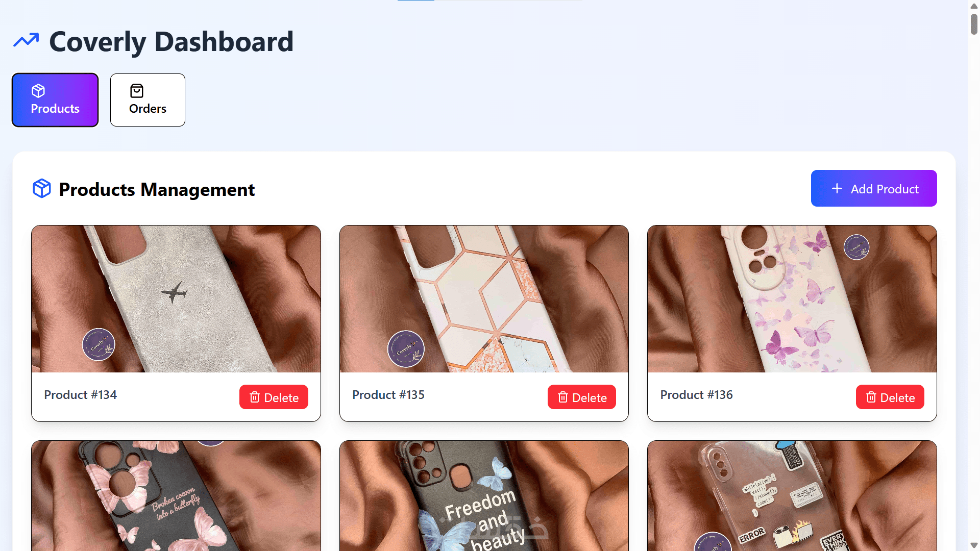This screenshot has width=980, height=551.
Task: Click the Add Product button text
Action: click(x=885, y=189)
